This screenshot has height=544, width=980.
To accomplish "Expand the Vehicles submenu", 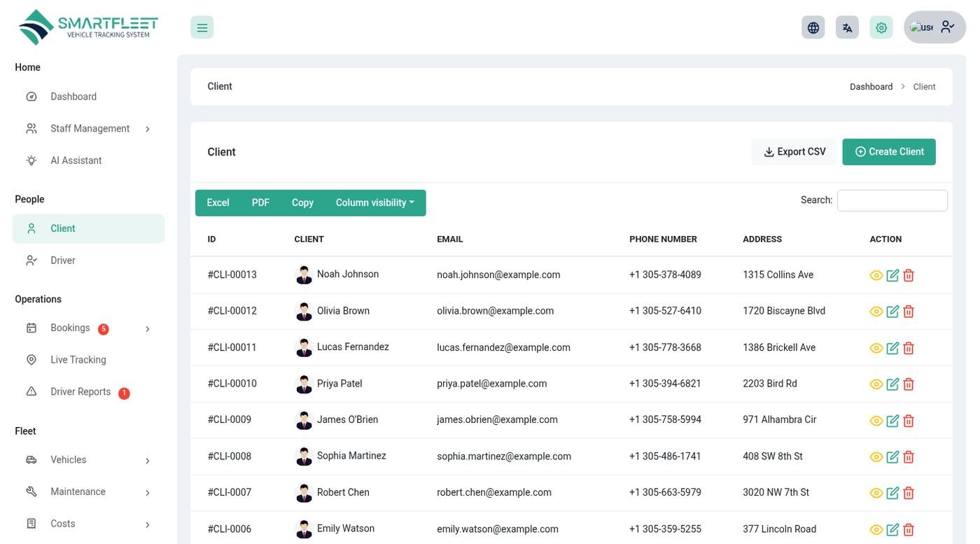I will click(x=88, y=460).
